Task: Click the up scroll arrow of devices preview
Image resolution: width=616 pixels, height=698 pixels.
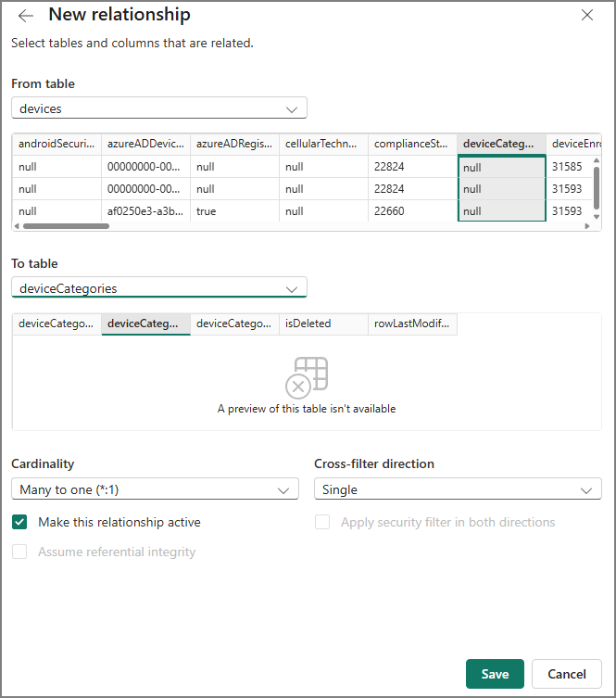Action: pyautogui.click(x=597, y=160)
